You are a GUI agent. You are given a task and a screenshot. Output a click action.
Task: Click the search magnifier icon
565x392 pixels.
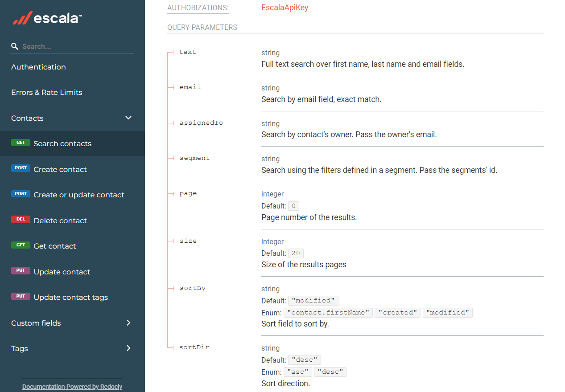[x=15, y=46]
